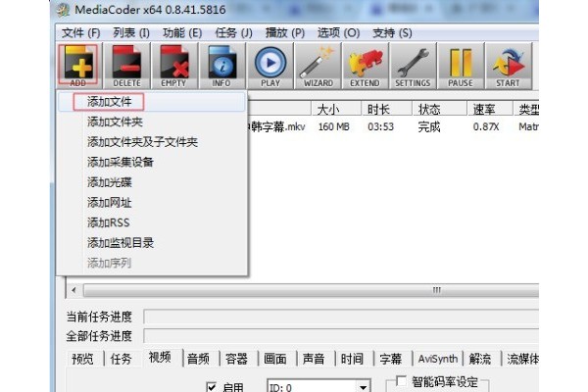The height and width of the screenshot is (392, 588).
Task: Click the horizontal scrollbar left arrow
Action: [73, 290]
